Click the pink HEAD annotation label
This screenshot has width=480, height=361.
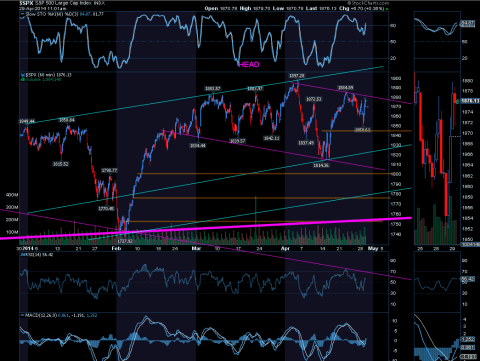pyautogui.click(x=249, y=64)
